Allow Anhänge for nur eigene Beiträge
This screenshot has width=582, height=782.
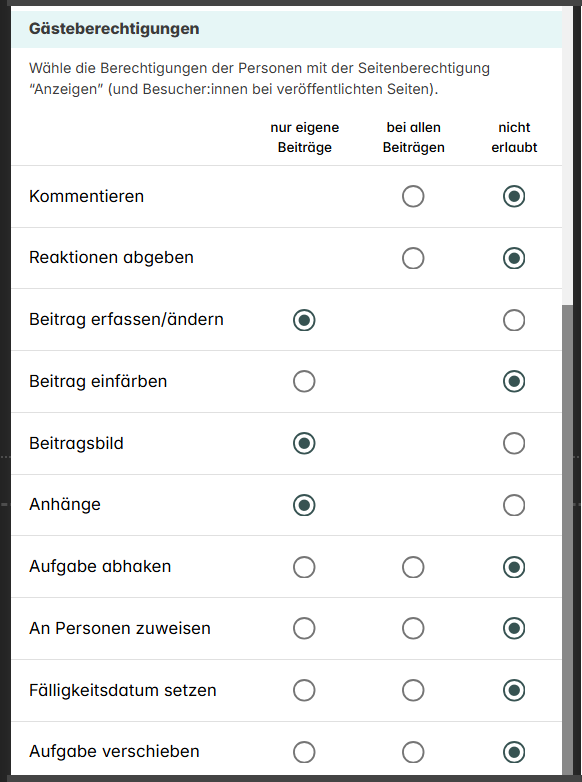tap(304, 505)
